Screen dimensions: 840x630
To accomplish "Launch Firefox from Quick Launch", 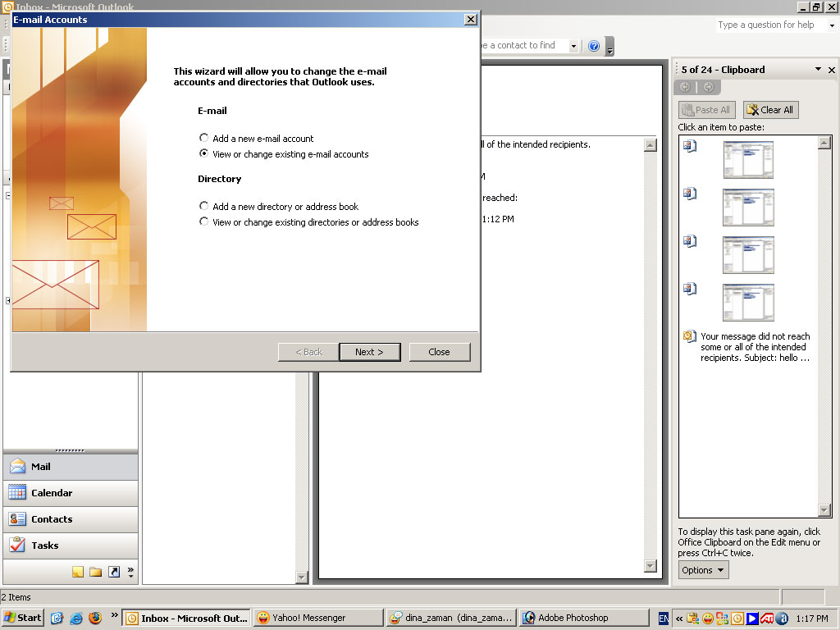I will point(95,618).
